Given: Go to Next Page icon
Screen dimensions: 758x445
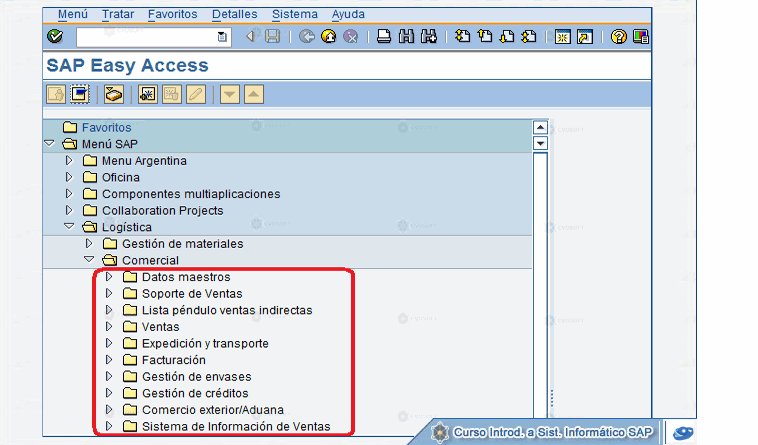Looking at the screenshot, I should pos(507,36).
